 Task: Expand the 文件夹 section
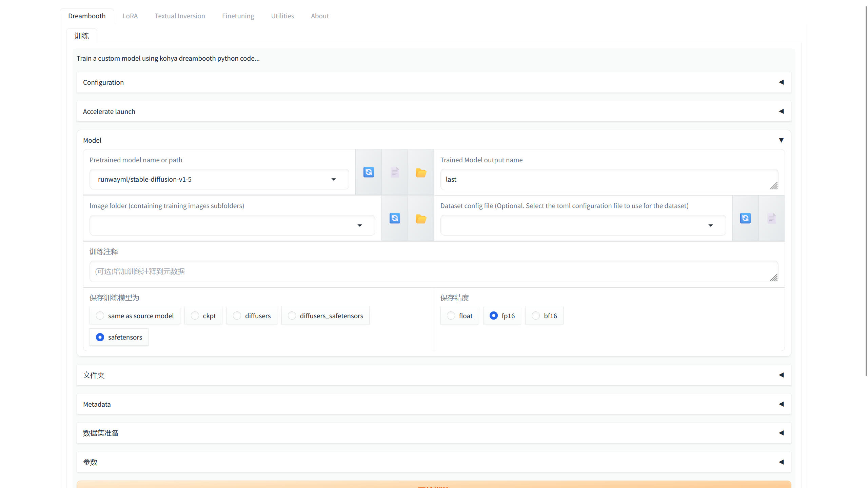(434, 375)
